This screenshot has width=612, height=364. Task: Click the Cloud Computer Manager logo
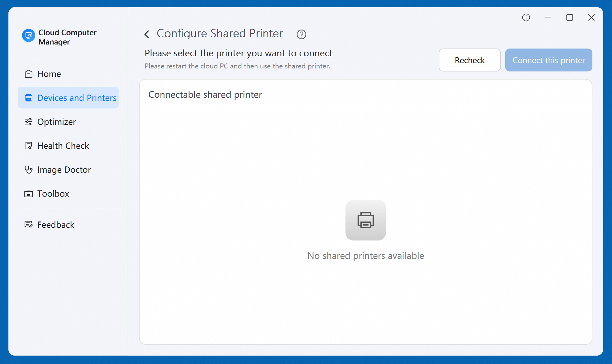coord(29,36)
